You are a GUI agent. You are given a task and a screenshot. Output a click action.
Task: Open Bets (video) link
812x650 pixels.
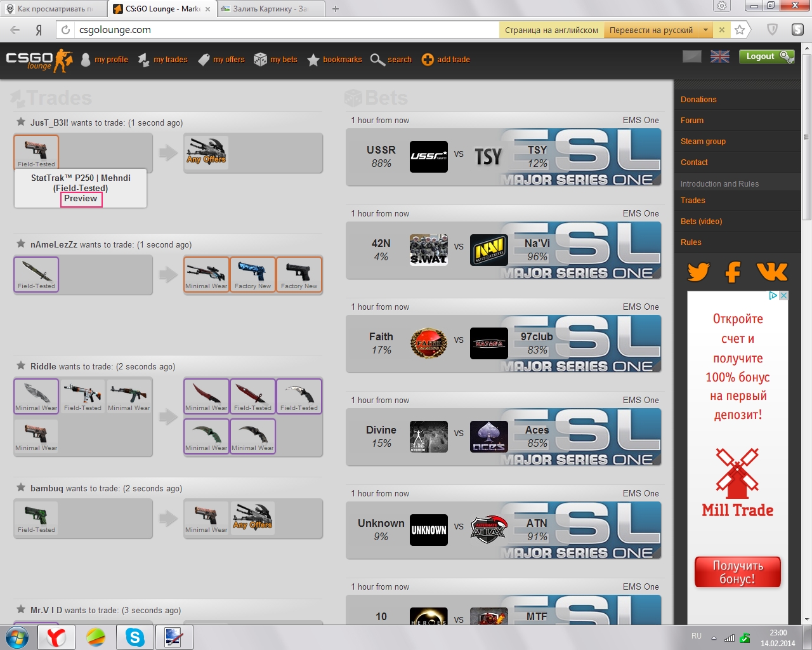click(701, 222)
